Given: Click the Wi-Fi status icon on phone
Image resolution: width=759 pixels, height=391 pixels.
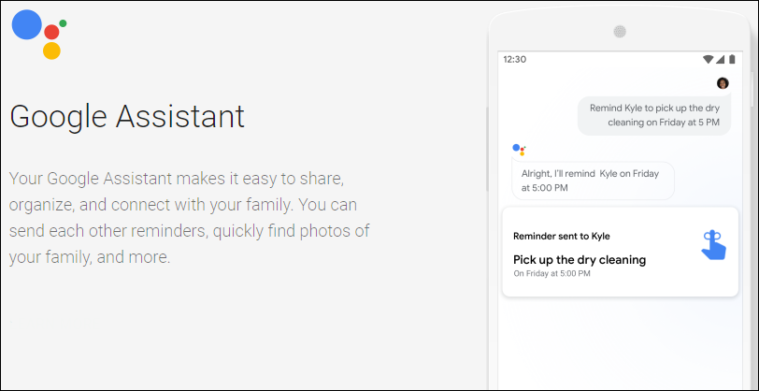Looking at the screenshot, I should (708, 60).
